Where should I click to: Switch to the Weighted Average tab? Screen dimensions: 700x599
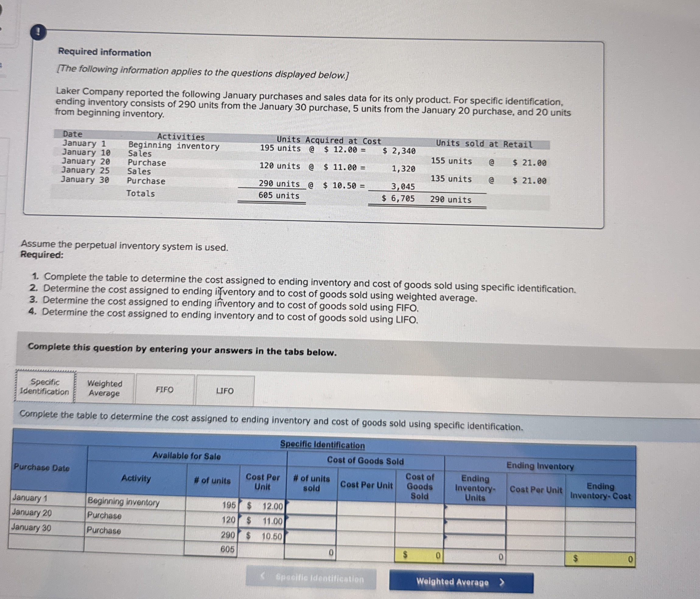tap(104, 388)
